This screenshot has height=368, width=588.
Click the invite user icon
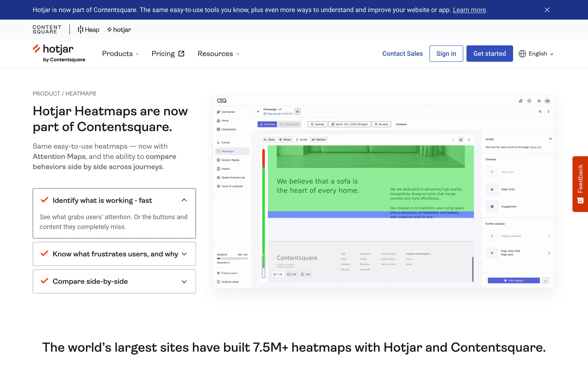pos(539,101)
